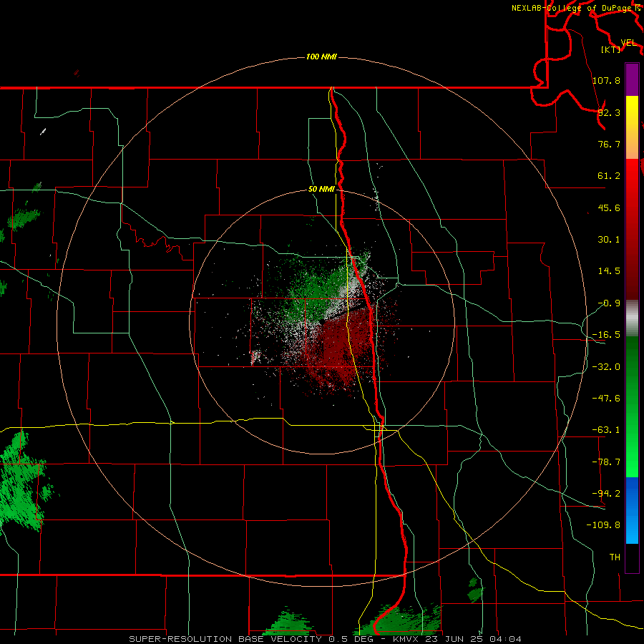Click the purple segment of the color bar
644x644 pixels.
(632, 80)
